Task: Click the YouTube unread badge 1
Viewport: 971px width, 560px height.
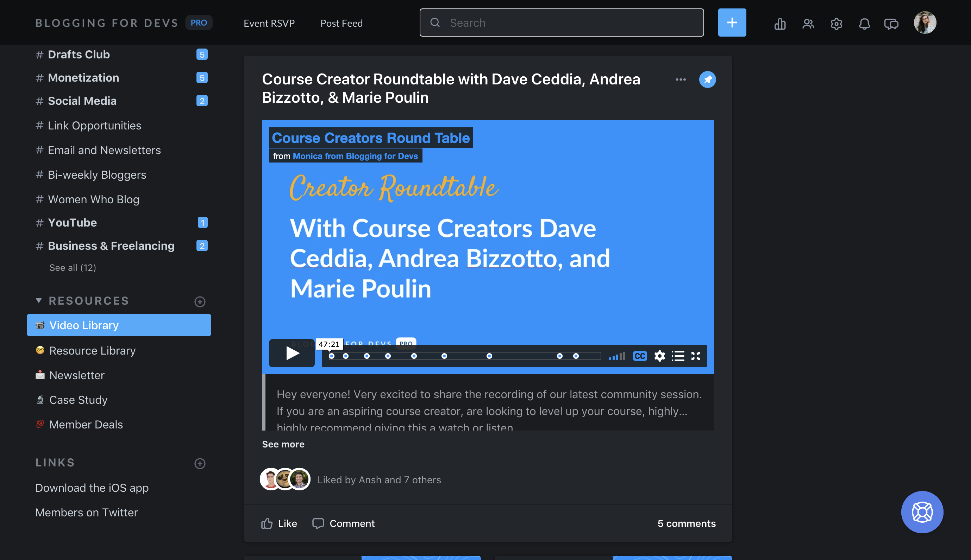Action: click(202, 223)
